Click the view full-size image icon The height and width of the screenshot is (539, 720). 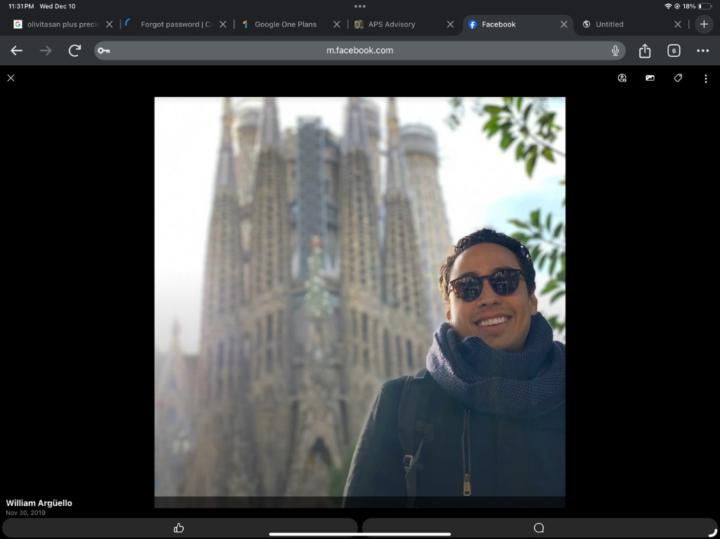tap(650, 78)
